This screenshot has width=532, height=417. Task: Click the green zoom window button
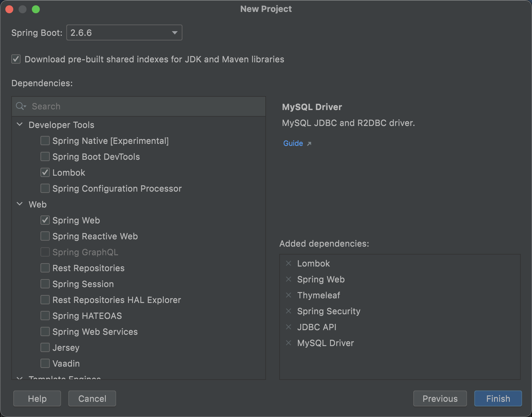tap(36, 9)
